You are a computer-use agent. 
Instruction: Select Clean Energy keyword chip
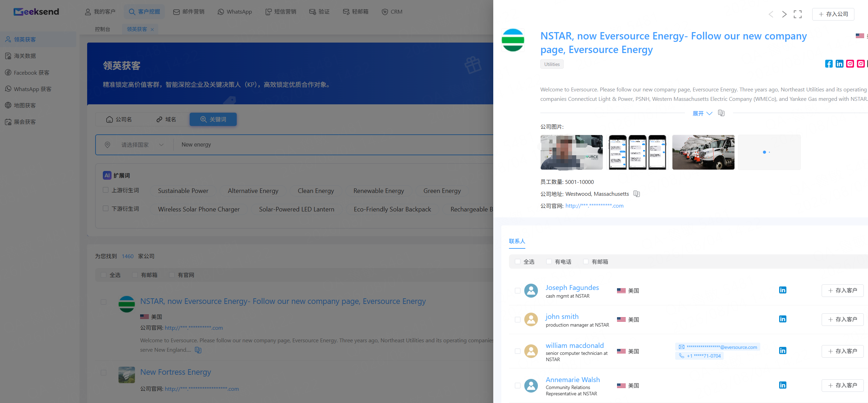click(316, 191)
